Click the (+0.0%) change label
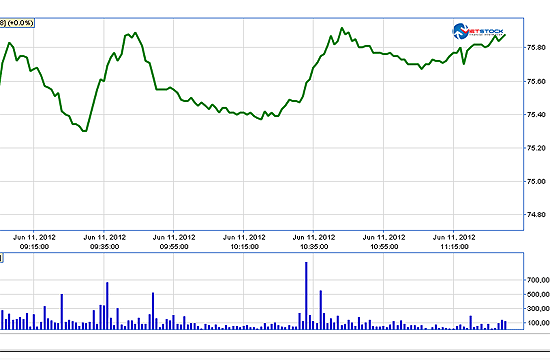This screenshot has width=550, height=364. (20, 23)
